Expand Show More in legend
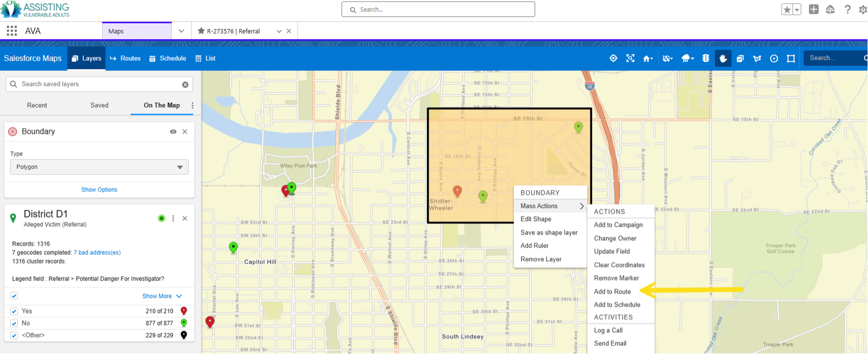868x354 pixels. tap(162, 296)
